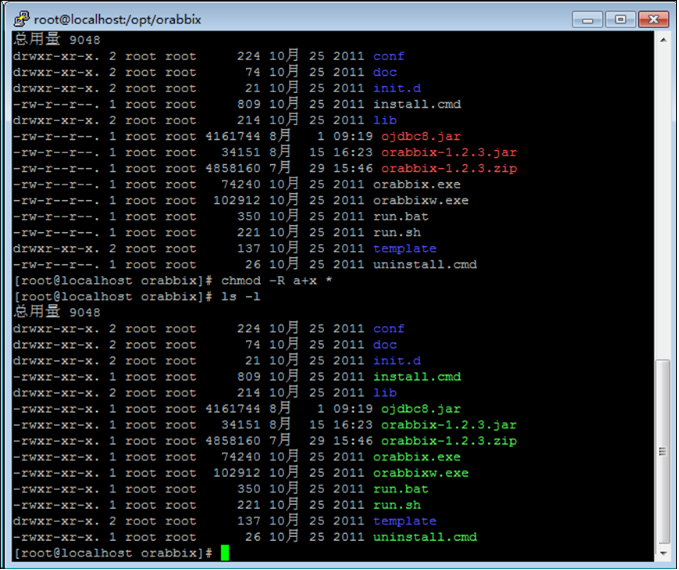Maximize the PuTTY terminal window
The image size is (679, 570).
pyautogui.click(x=620, y=20)
